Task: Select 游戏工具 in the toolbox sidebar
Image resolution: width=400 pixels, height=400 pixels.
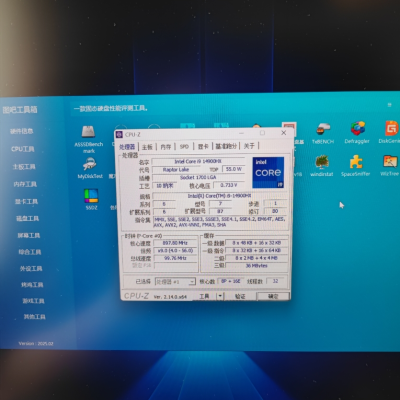Action: [x=33, y=301]
